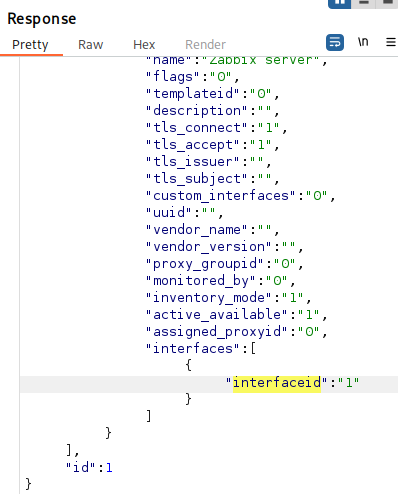This screenshot has width=398, height=494.
Task: Click the "custom_interfaces" key text
Action: pyautogui.click(x=221, y=196)
